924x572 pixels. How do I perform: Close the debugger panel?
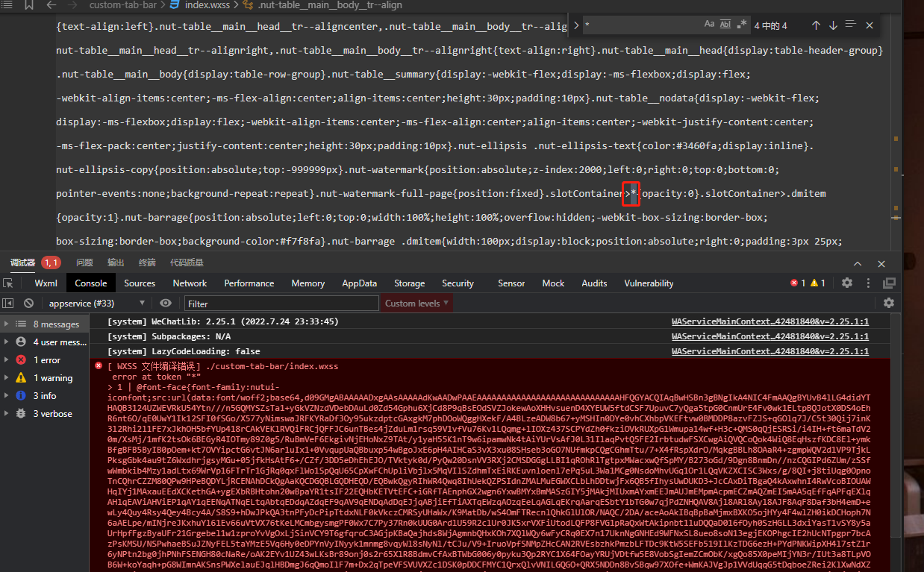882,263
